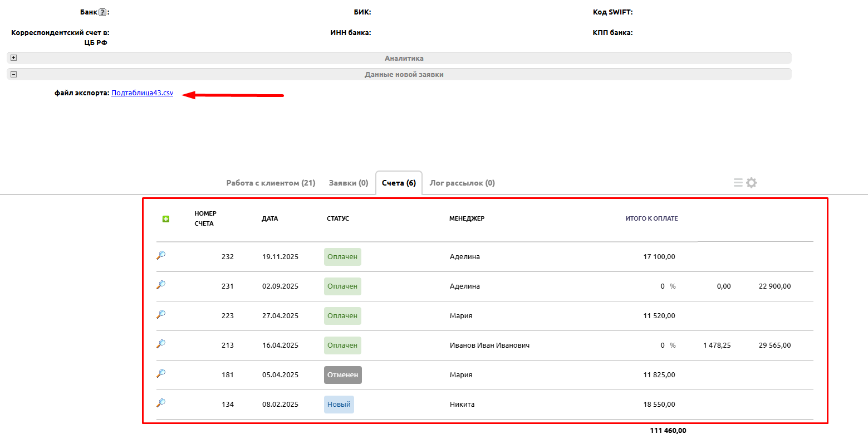
Task: Open invoice 232 via magnifier icon
Action: point(161,255)
